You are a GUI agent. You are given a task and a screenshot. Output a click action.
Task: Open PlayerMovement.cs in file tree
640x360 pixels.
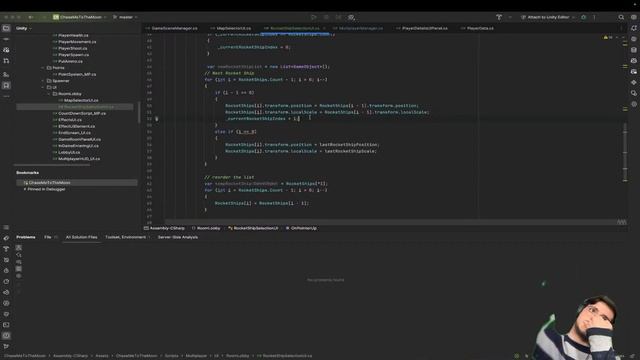(x=77, y=42)
